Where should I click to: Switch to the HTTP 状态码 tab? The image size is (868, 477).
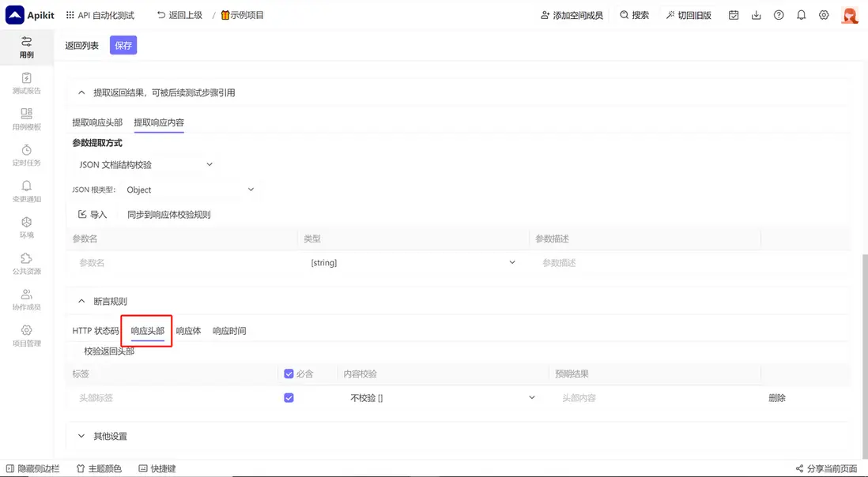(96, 331)
